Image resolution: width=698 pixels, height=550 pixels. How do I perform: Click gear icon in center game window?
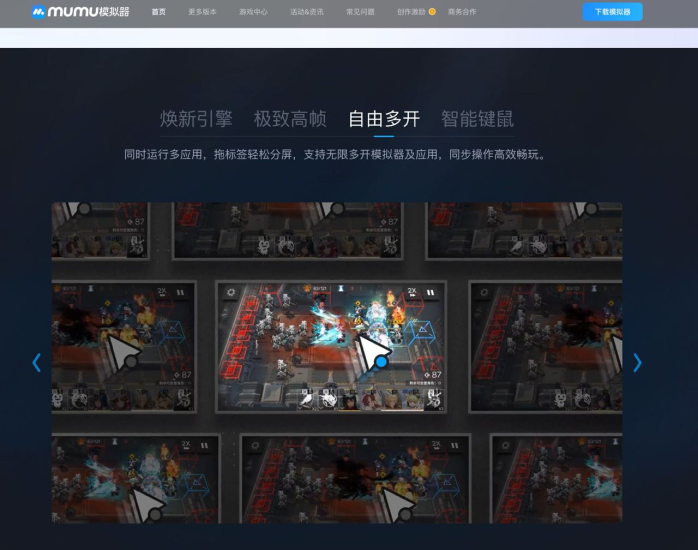point(231,292)
